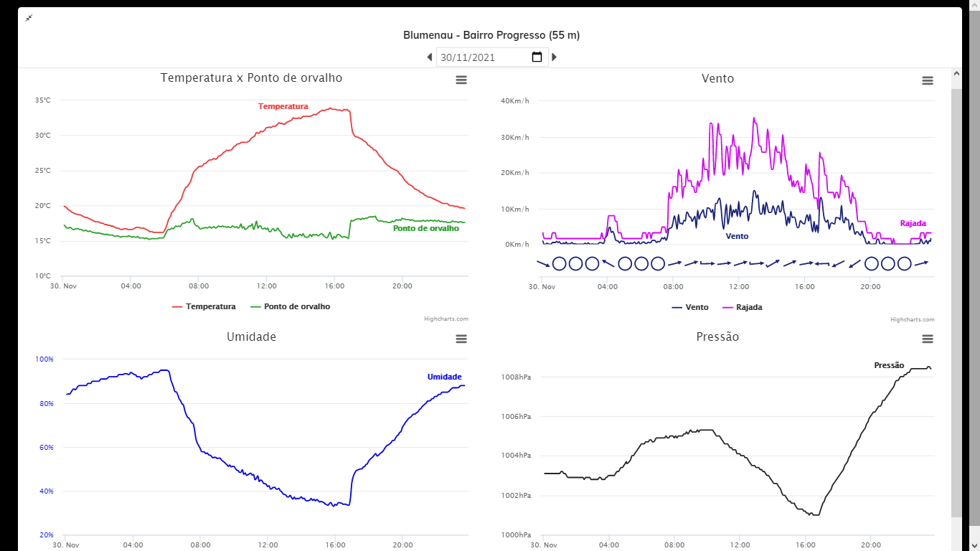Click the dark blue Vento series label on chart

[737, 236]
